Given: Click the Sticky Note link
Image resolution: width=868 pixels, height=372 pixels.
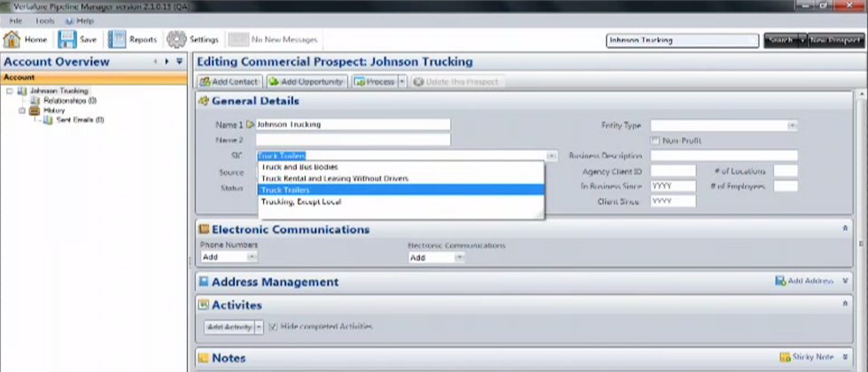Looking at the screenshot, I should coord(807,357).
